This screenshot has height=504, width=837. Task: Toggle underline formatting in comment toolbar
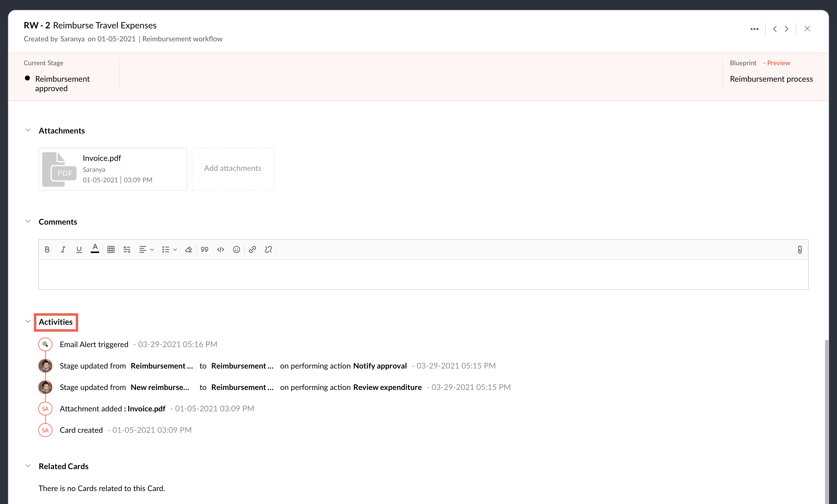pos(79,250)
